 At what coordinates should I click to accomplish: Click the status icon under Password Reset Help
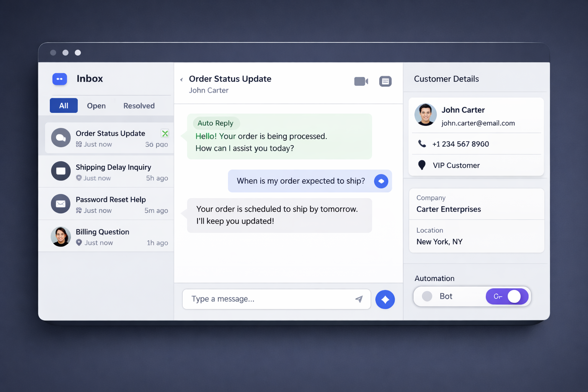(79, 211)
